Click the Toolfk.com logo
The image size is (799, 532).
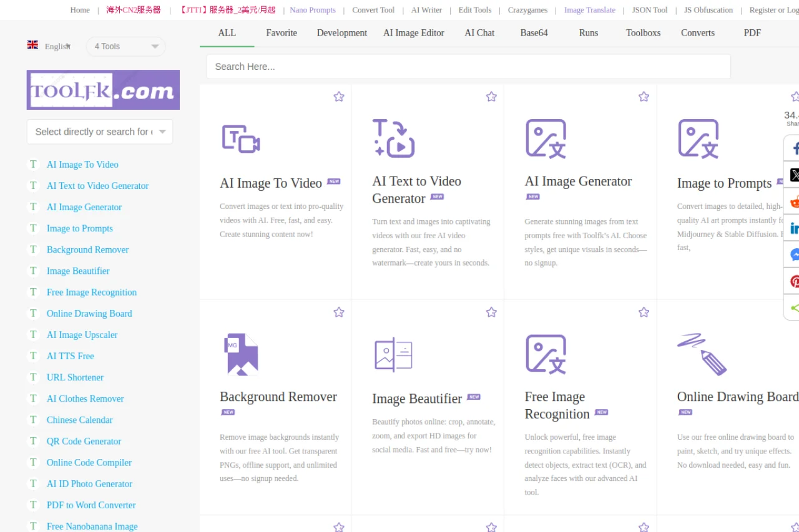pos(103,90)
